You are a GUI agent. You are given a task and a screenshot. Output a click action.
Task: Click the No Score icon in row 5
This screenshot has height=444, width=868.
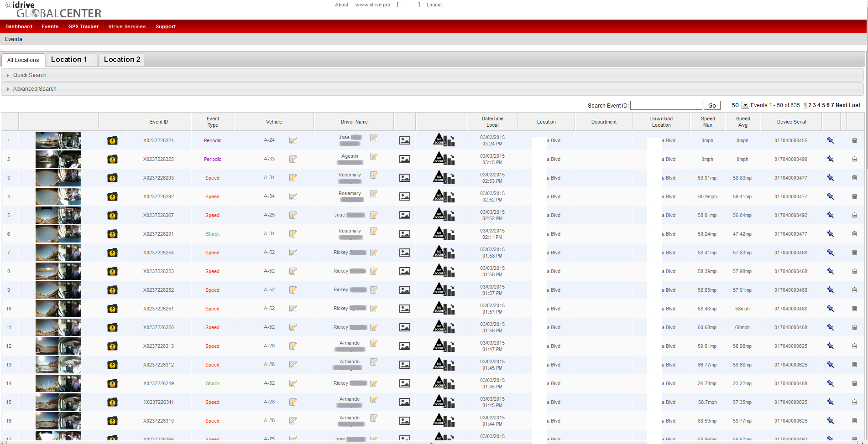439,215
